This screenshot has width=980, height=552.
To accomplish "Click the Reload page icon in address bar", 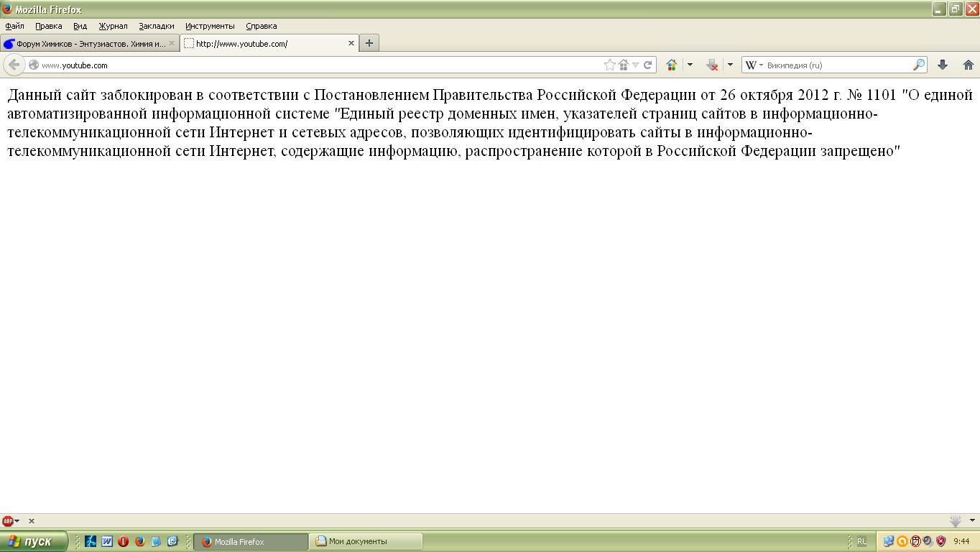I will [647, 65].
